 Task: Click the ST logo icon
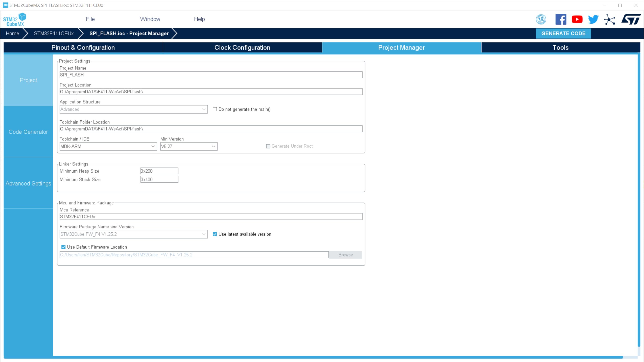coord(631,19)
